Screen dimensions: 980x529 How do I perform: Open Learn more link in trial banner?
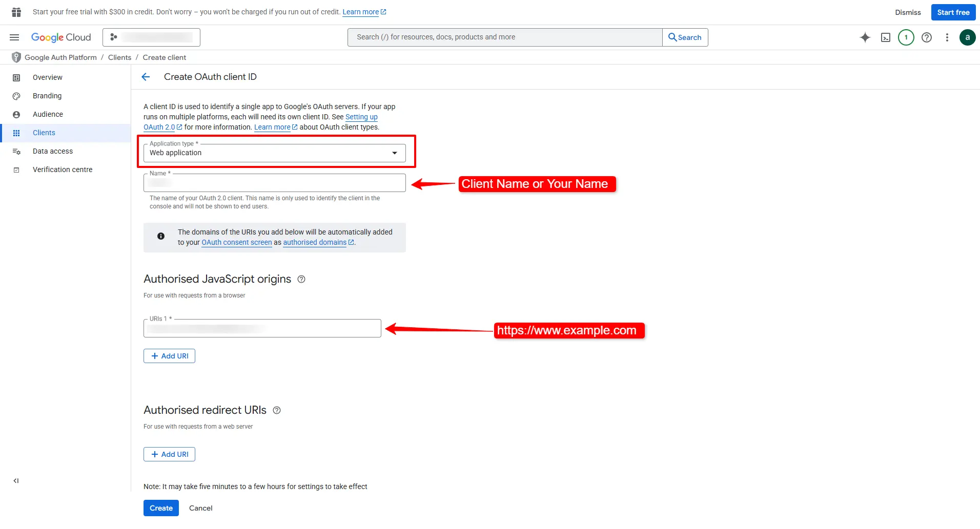[x=364, y=12]
